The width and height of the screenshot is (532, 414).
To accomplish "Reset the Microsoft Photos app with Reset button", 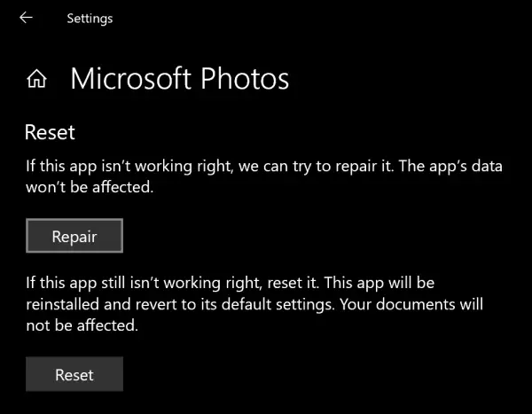I will pyautogui.click(x=74, y=374).
